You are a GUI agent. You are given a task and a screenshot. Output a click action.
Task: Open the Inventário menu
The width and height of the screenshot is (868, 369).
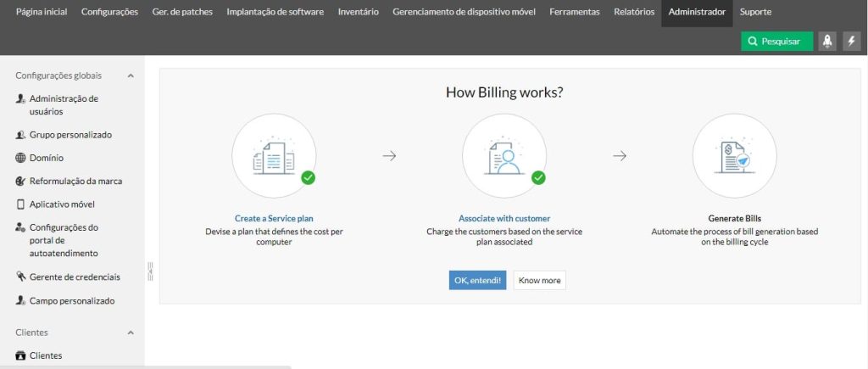(x=358, y=13)
